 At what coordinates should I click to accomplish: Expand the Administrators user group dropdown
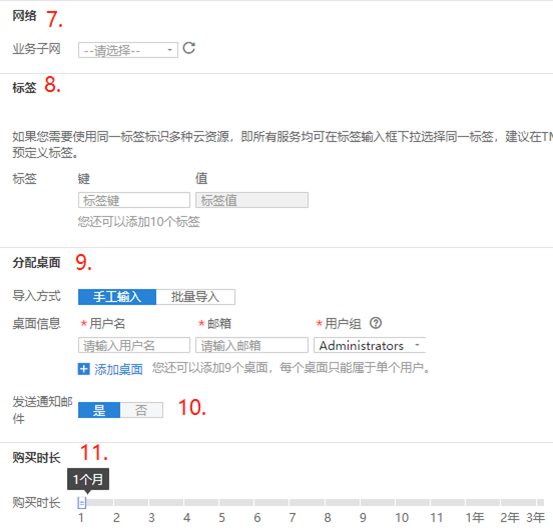[370, 345]
